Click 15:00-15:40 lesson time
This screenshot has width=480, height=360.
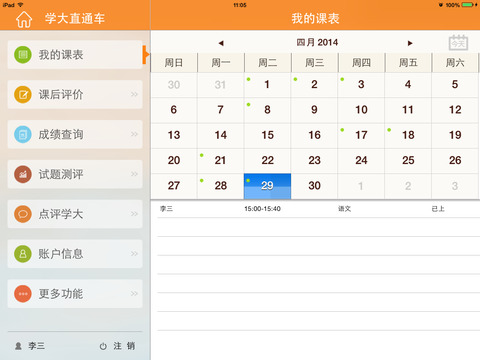262,209
